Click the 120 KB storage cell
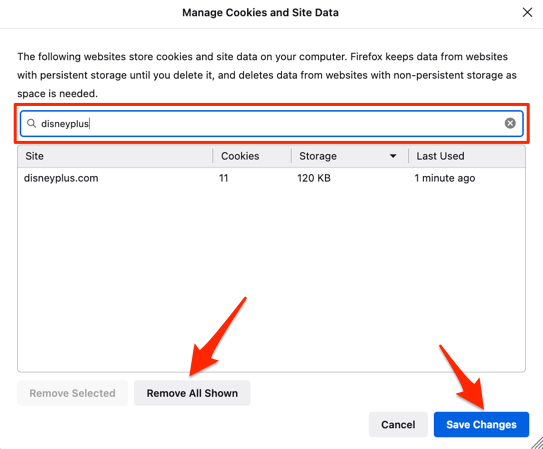Screen dimensions: 543x449 (314, 178)
